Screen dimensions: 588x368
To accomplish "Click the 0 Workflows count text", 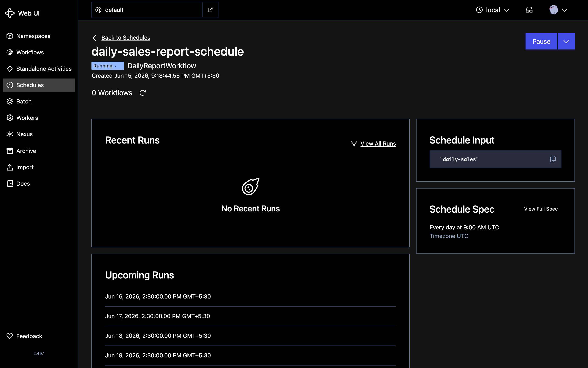I will 112,93.
